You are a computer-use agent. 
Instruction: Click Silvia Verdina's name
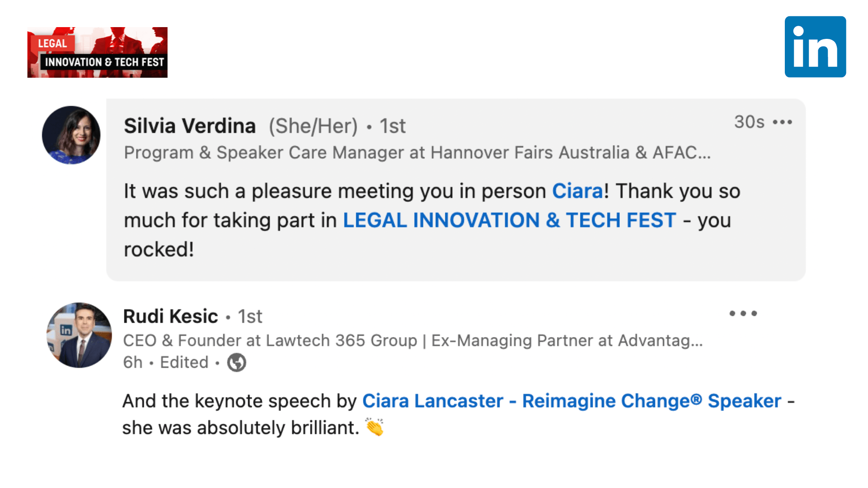pos(190,126)
